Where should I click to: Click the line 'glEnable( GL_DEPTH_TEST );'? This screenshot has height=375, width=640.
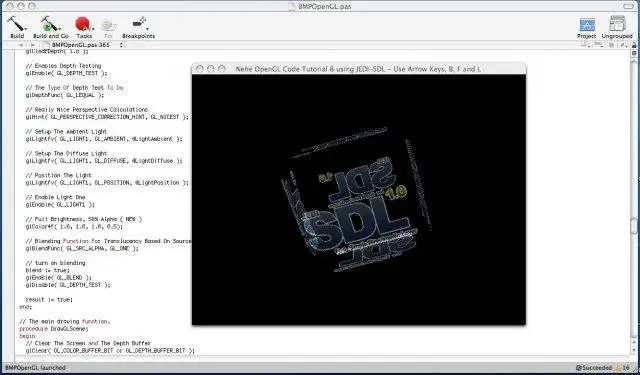tap(67, 73)
